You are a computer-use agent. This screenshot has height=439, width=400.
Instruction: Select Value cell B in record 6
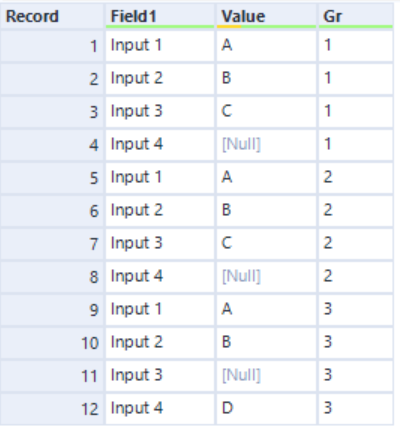point(266,211)
